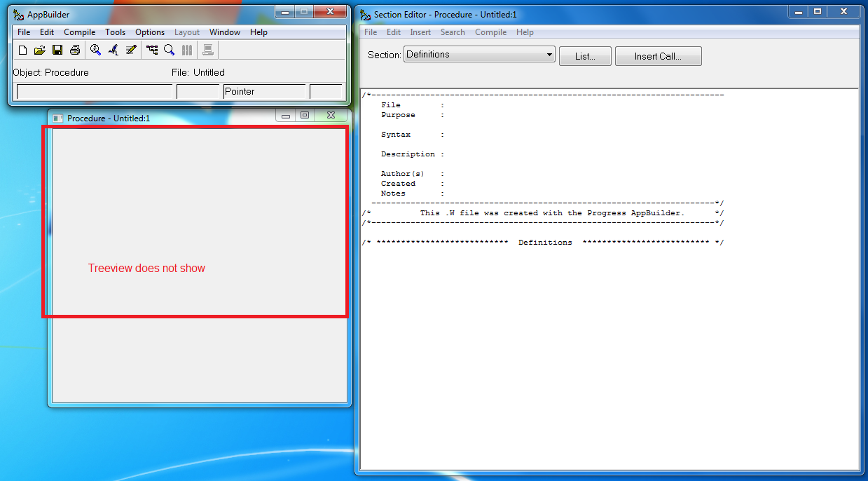The width and height of the screenshot is (868, 481).
Task: Click the Pointer status field in AppBuilder
Action: pos(265,91)
